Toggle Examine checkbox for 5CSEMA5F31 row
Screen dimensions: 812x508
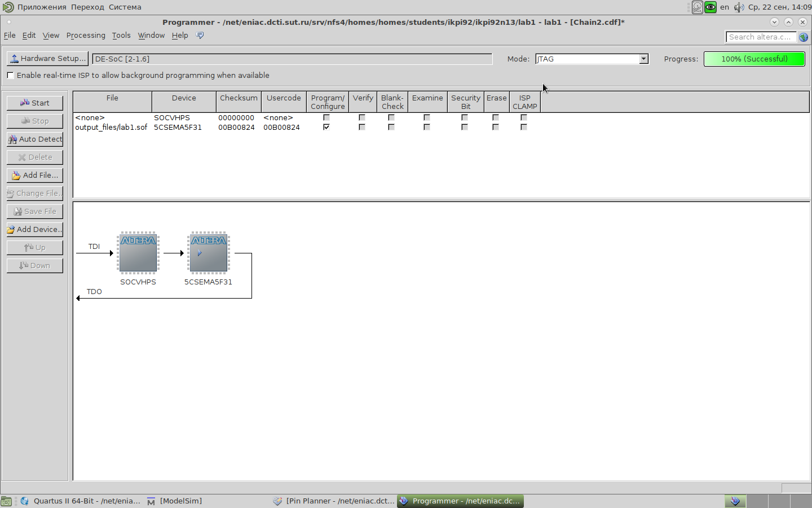[x=427, y=127]
